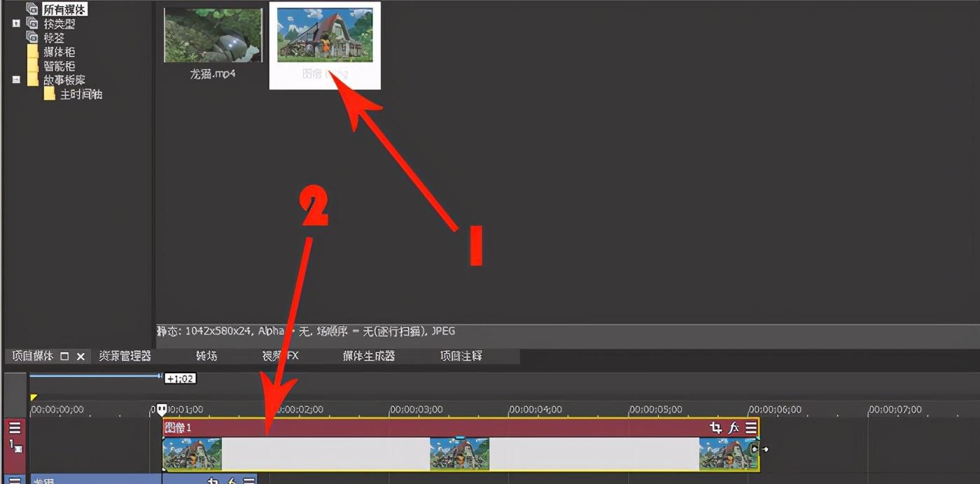
Task: Click the 按类型 bin icon
Action: 32,24
